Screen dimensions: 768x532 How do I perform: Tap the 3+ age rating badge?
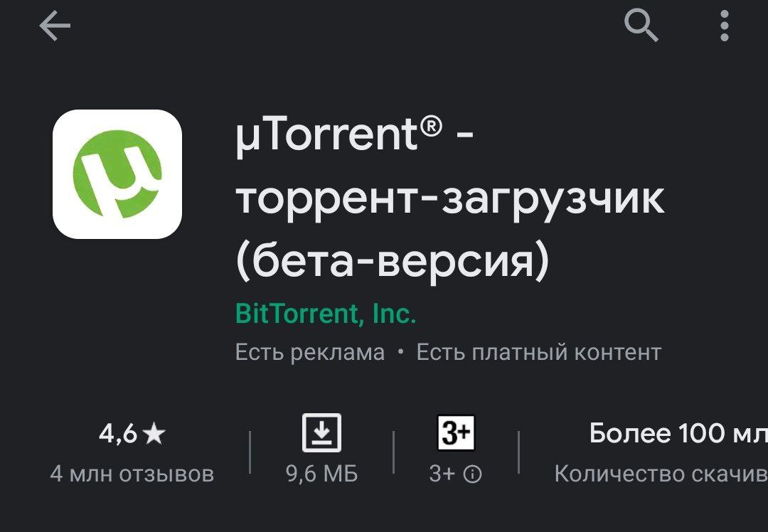[456, 433]
